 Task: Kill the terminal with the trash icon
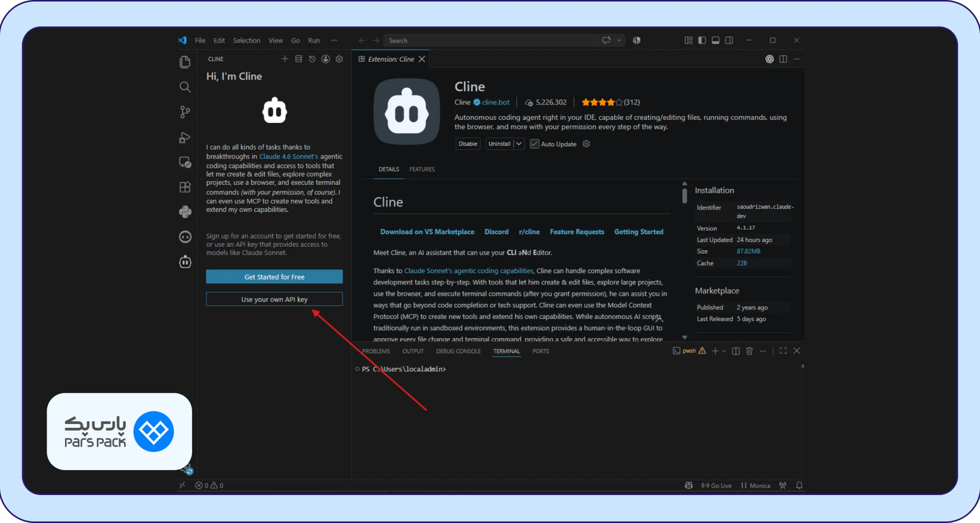[749, 351]
